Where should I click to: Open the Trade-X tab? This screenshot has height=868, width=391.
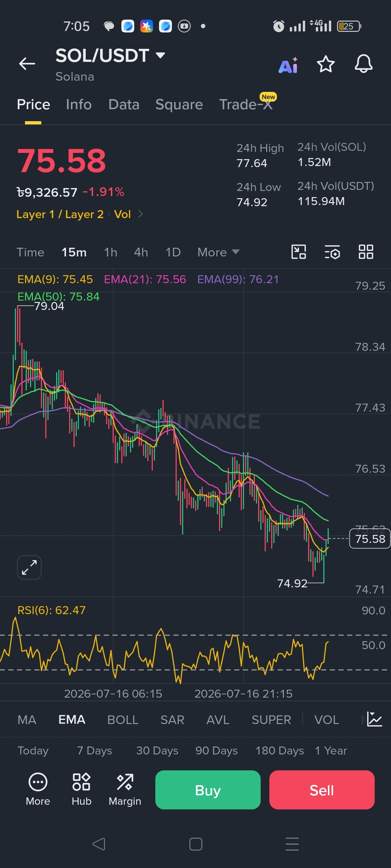(x=246, y=105)
